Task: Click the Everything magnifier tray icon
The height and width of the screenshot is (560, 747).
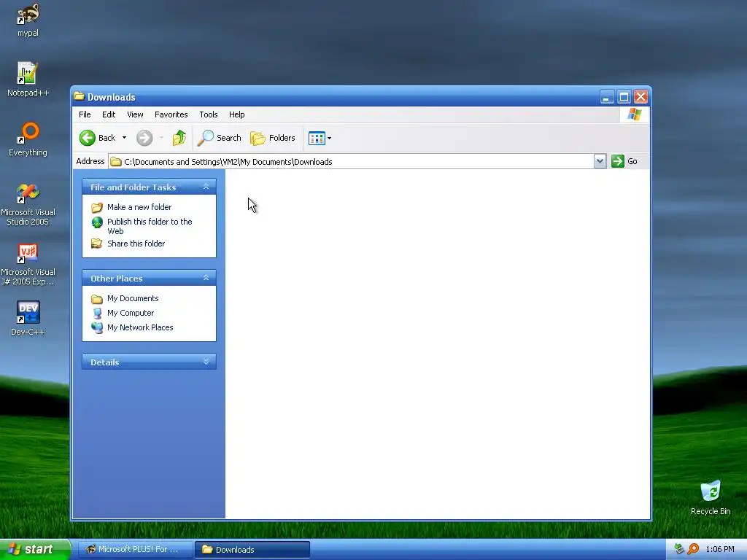Action: [694, 549]
